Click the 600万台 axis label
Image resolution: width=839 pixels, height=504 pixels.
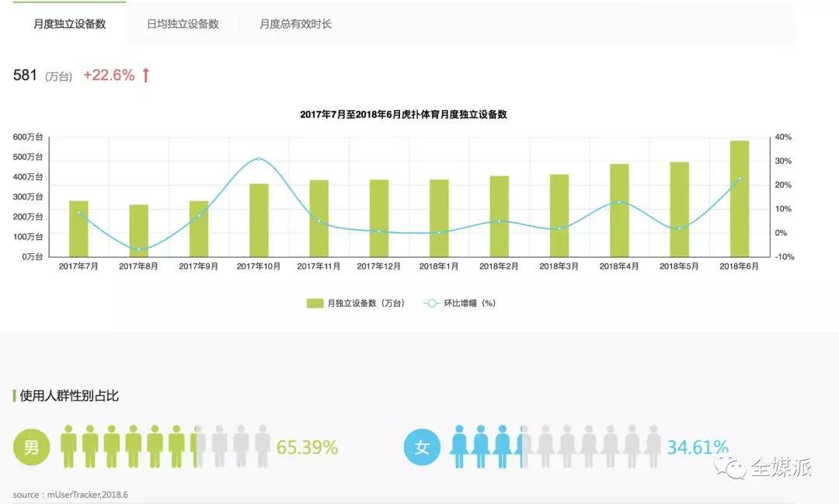pos(28,137)
